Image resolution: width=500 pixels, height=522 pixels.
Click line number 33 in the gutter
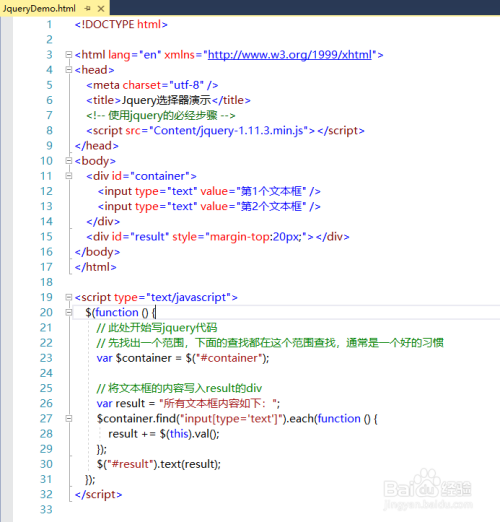point(46,509)
